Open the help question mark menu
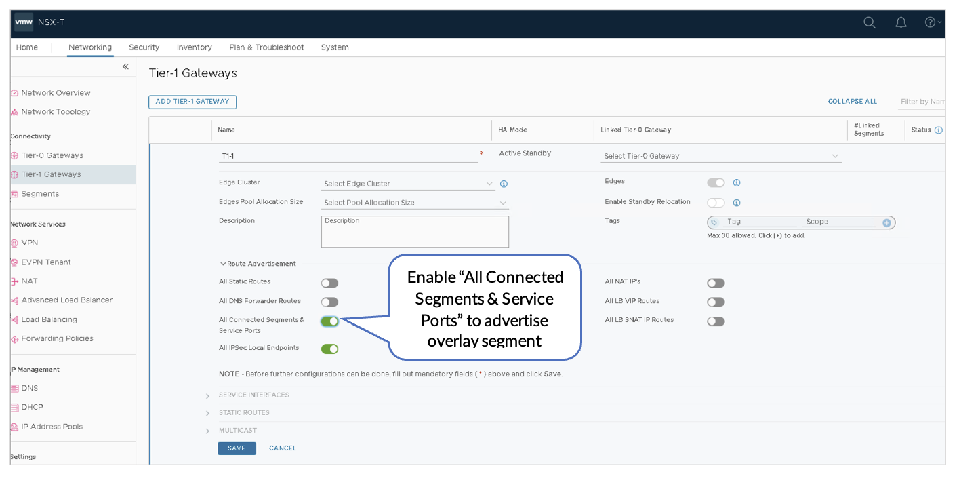980x491 pixels. [931, 22]
